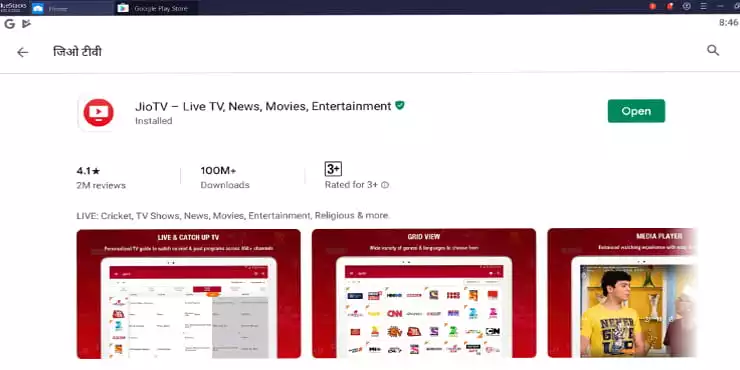740x370 pixels.
Task: Click the red JioTV app icon
Action: coord(98,112)
